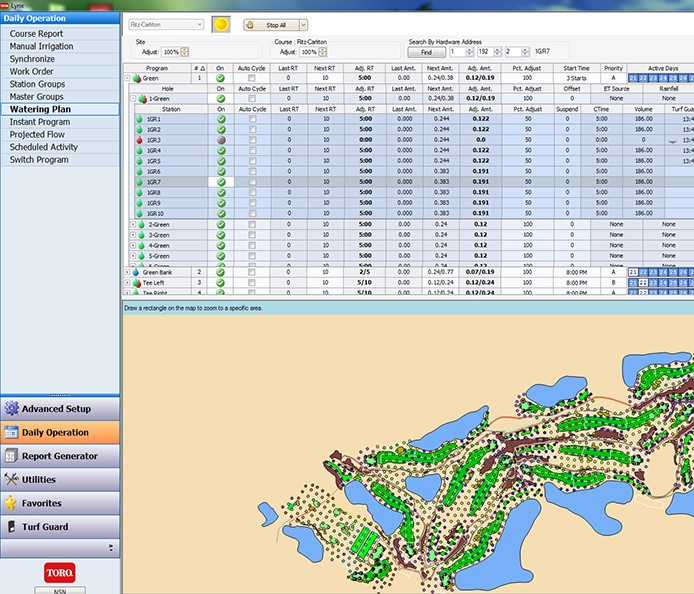Toggle the grey On status for 1GR3

[221, 140]
